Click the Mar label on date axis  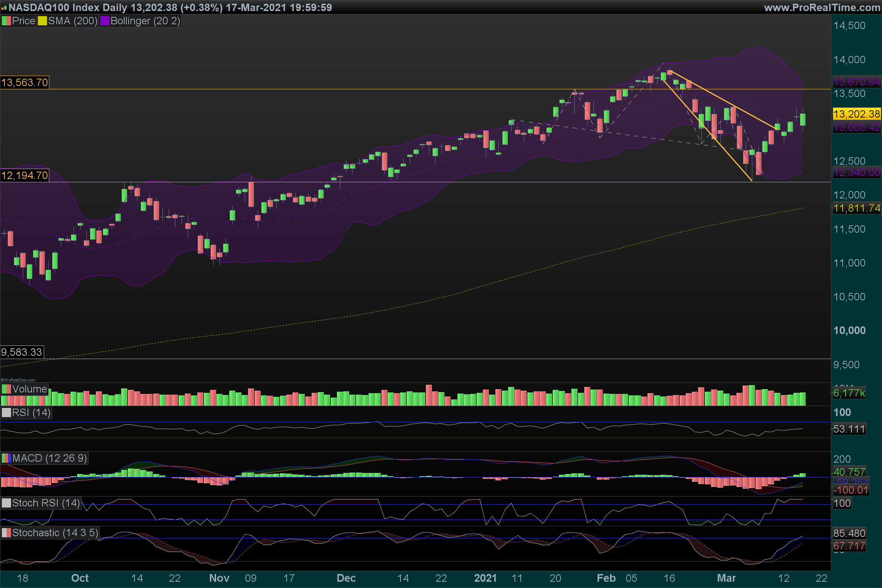coord(727,578)
